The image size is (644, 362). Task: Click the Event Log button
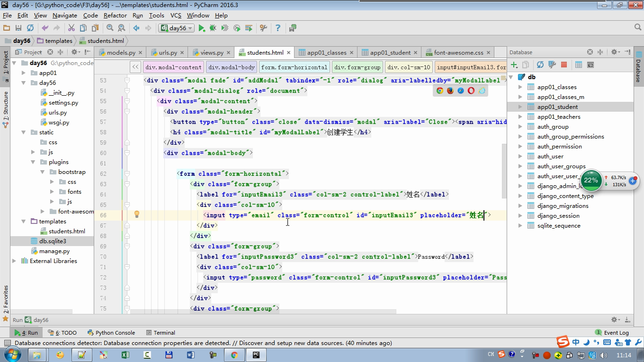[x=612, y=332]
